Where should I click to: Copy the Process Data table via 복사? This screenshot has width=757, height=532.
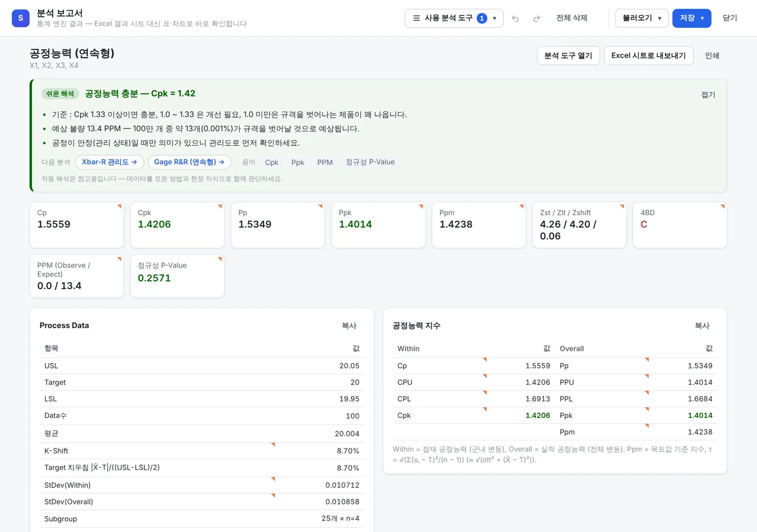point(349,325)
